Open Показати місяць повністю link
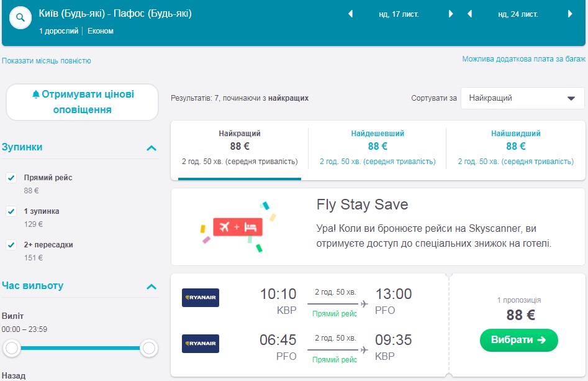588x381 pixels. (x=47, y=61)
